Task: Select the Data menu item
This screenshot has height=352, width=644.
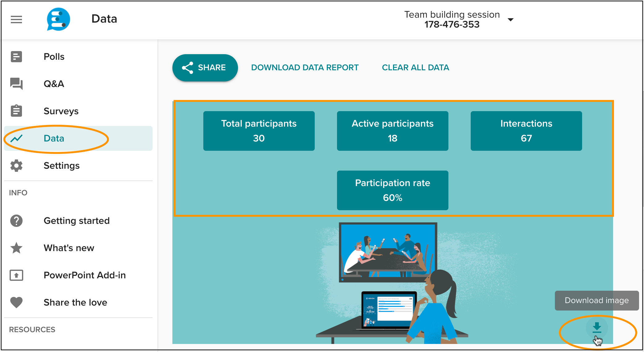Action: point(78,138)
